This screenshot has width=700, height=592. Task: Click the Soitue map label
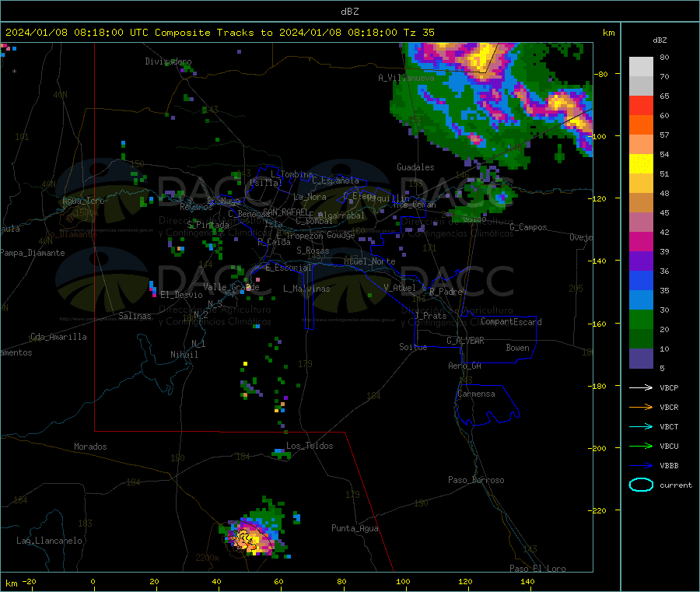[x=413, y=347]
